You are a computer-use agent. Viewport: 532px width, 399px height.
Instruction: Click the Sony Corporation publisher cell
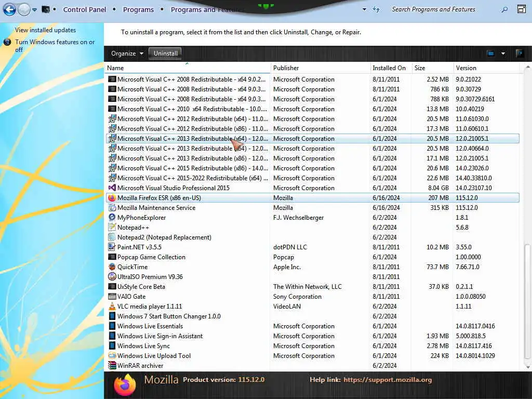coord(297,296)
